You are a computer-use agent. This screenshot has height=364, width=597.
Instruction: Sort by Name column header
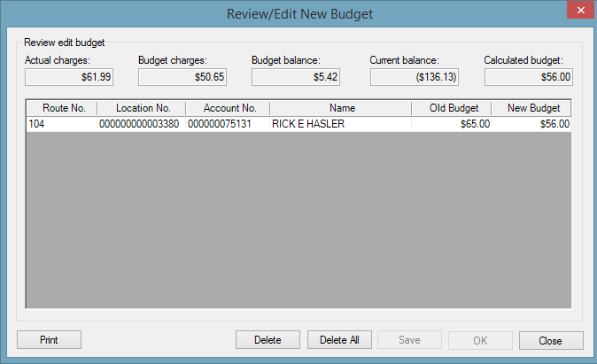click(341, 108)
